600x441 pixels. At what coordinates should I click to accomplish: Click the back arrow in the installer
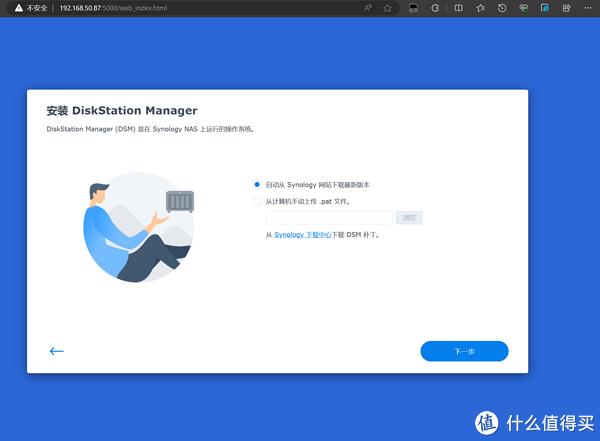57,351
